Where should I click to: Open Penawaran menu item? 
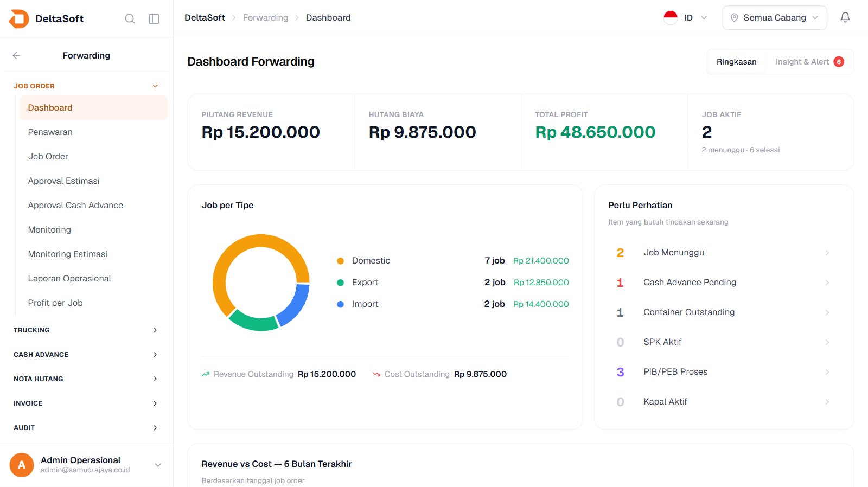coord(93,132)
